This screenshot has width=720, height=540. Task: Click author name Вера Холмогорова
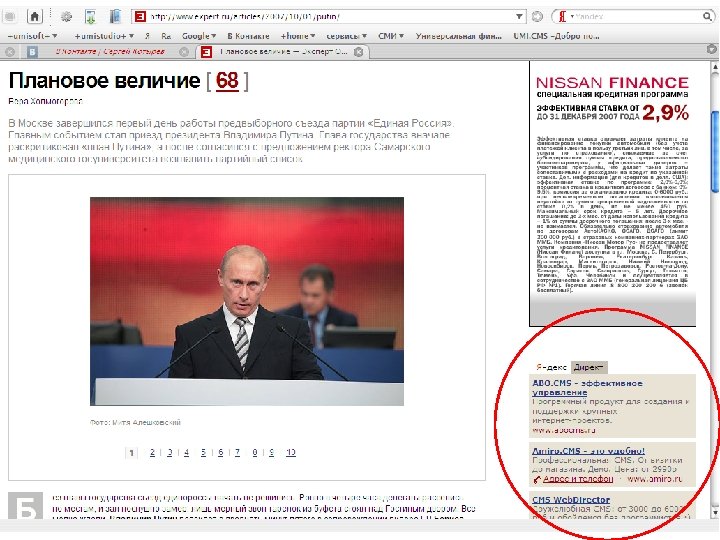coord(45,101)
